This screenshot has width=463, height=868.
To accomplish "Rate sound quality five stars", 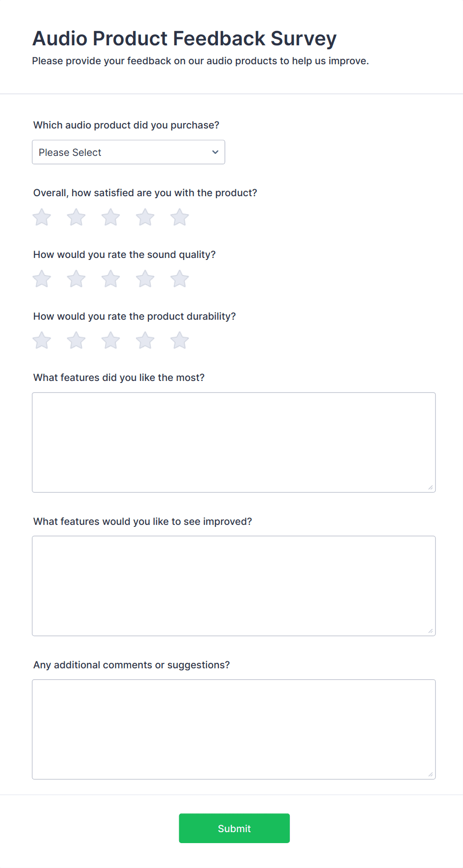I will 179,279.
